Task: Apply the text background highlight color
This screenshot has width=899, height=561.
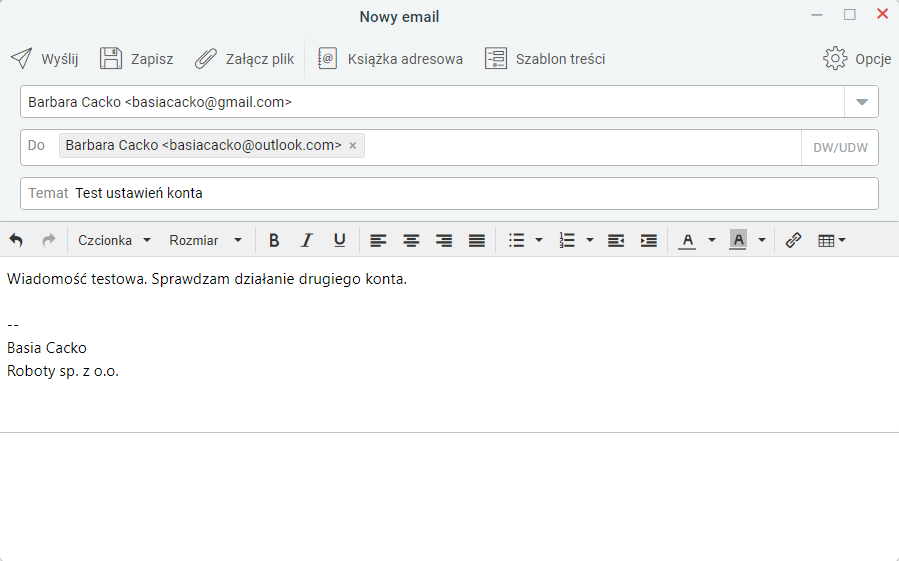Action: (738, 240)
